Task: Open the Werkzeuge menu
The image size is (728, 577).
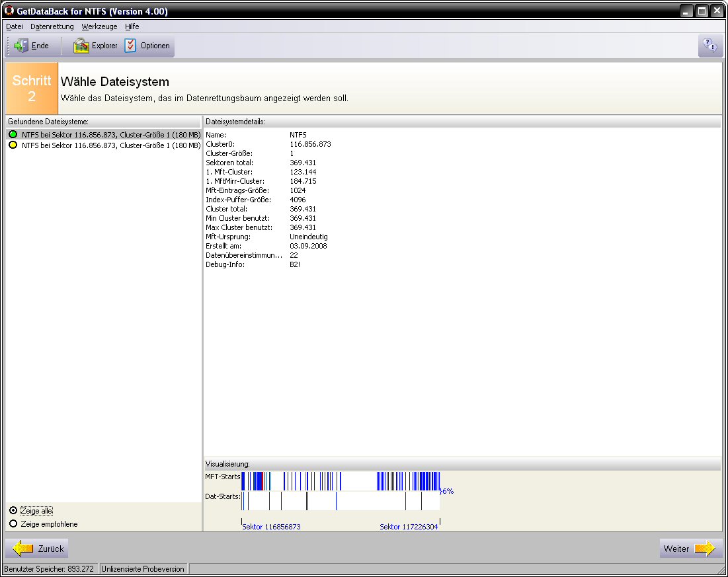Action: (x=99, y=26)
